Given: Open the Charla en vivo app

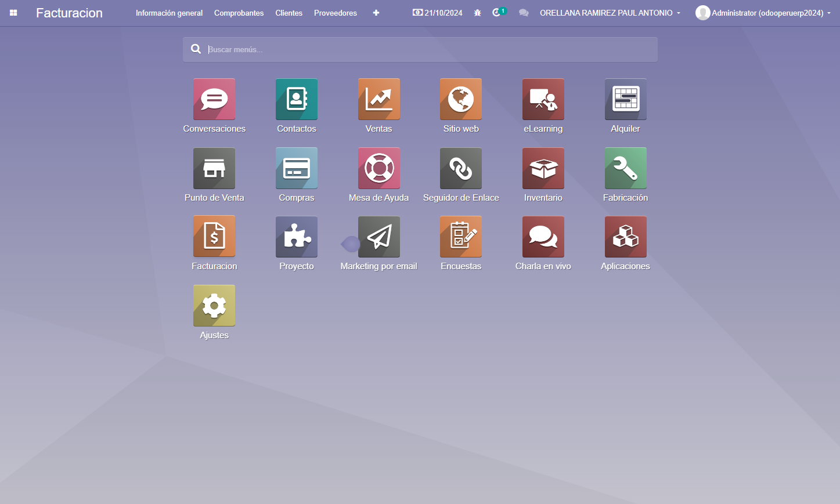Looking at the screenshot, I should [x=543, y=237].
